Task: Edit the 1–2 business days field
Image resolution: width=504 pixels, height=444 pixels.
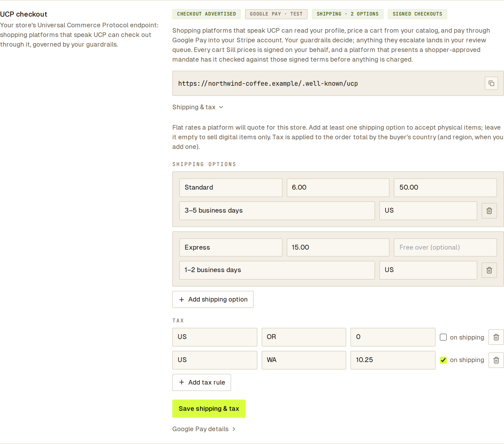Action: point(277,270)
